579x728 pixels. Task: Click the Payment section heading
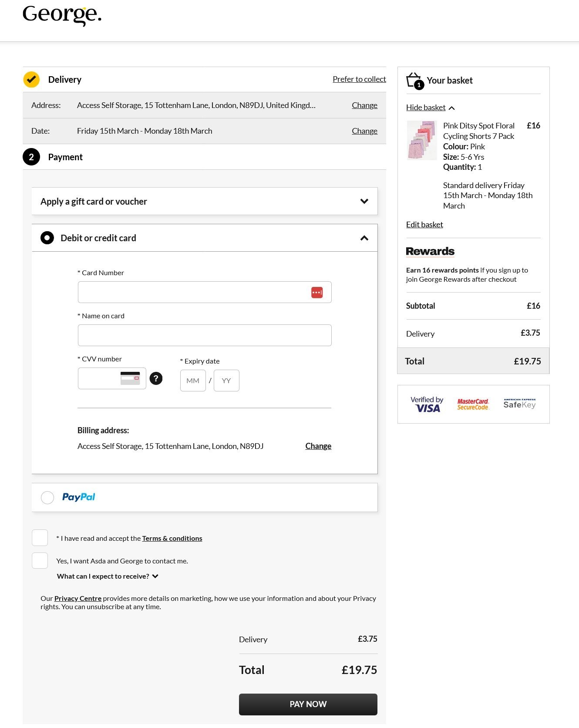pos(65,157)
